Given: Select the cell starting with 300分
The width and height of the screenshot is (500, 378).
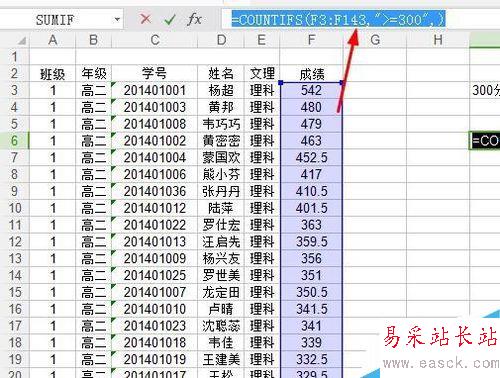Looking at the screenshot, I should (x=485, y=90).
